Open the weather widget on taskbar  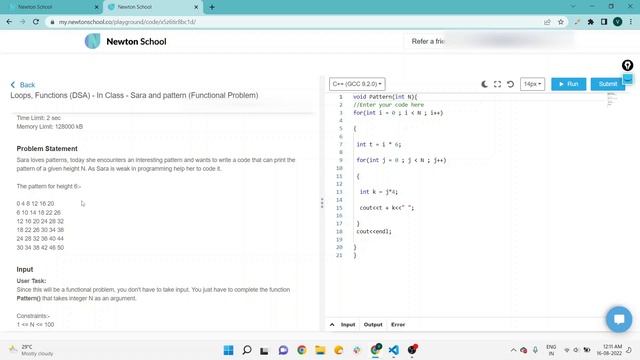click(31, 350)
